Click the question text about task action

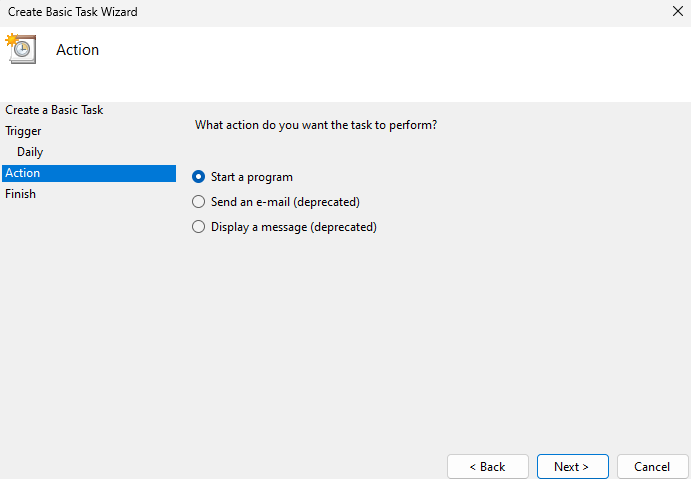point(316,125)
